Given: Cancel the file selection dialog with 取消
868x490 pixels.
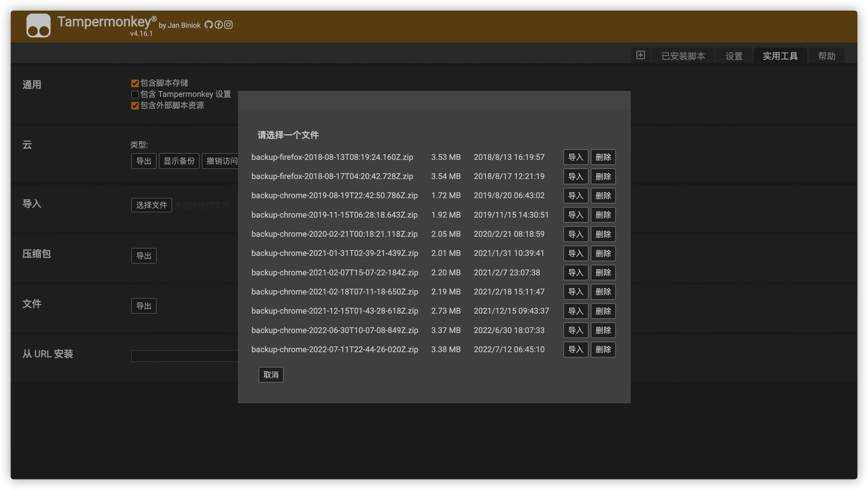Looking at the screenshot, I should pyautogui.click(x=271, y=375).
